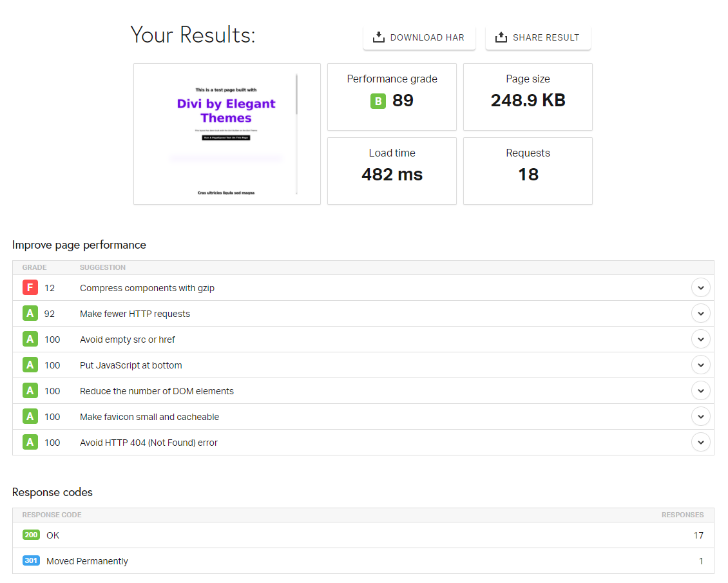
Task: Click the scrollbar inside the page thumbnail
Action: tap(296, 134)
